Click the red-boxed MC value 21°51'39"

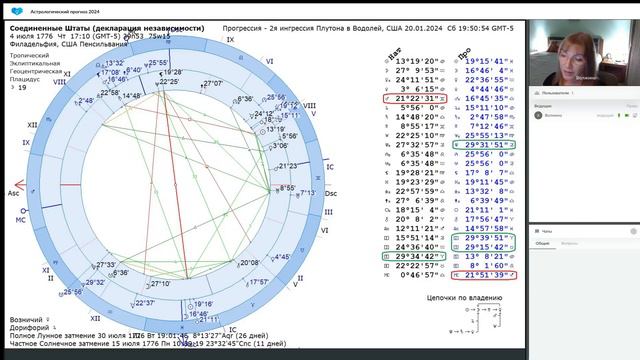[484, 275]
